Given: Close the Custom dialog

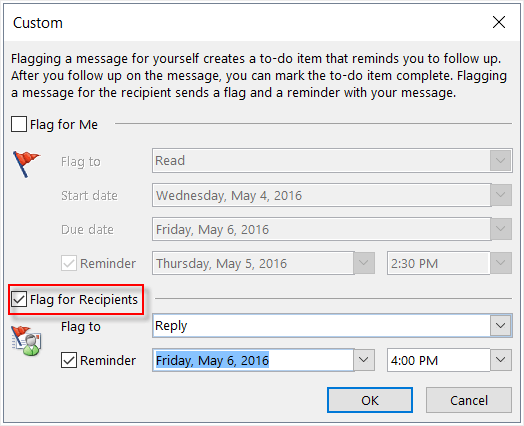Looking at the screenshot, I should coord(499,22).
